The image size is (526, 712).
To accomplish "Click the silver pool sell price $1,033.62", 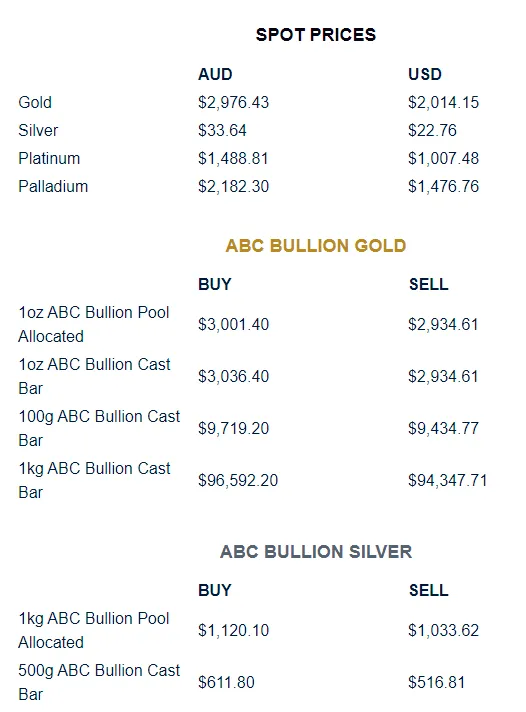I will pyautogui.click(x=443, y=630).
